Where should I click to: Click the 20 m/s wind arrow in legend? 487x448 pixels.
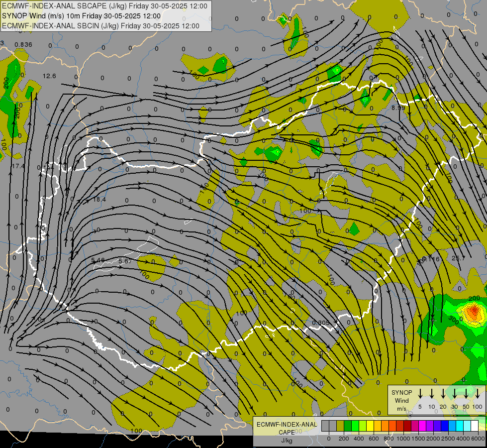(x=443, y=394)
